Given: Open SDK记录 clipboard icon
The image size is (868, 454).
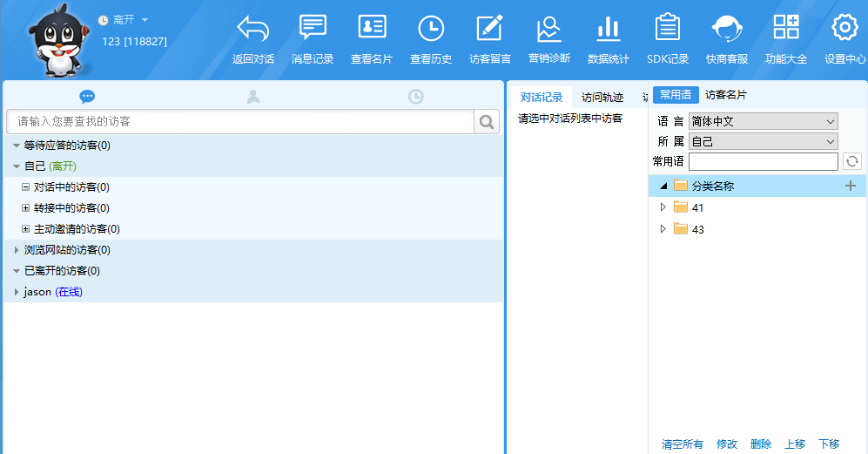Looking at the screenshot, I should (668, 27).
